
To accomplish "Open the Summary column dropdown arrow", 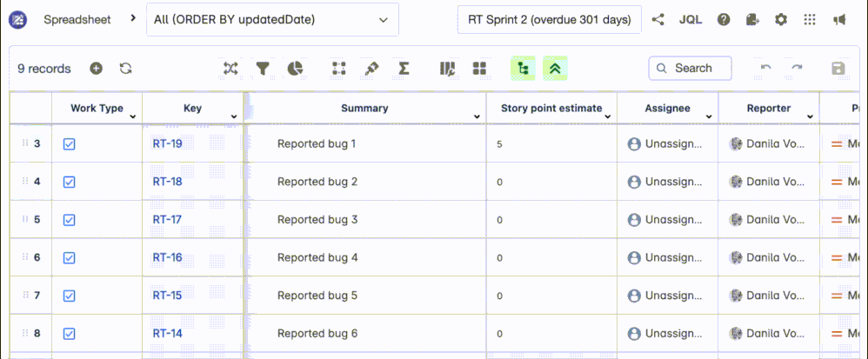I will pos(477,116).
